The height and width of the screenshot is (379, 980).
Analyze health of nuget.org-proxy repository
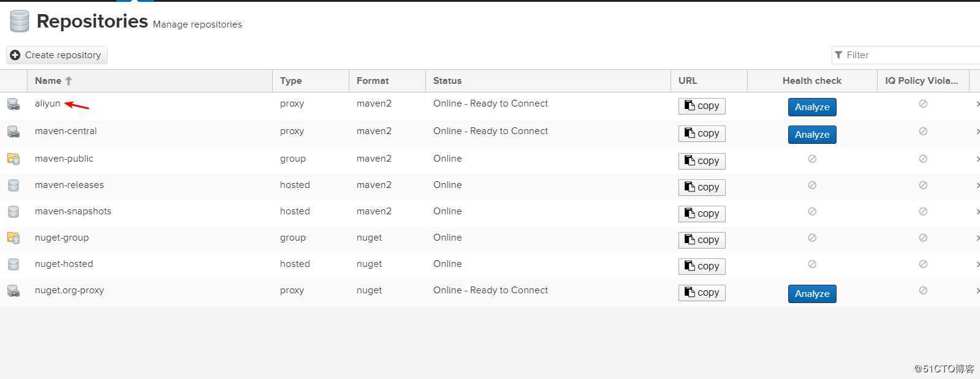(812, 294)
